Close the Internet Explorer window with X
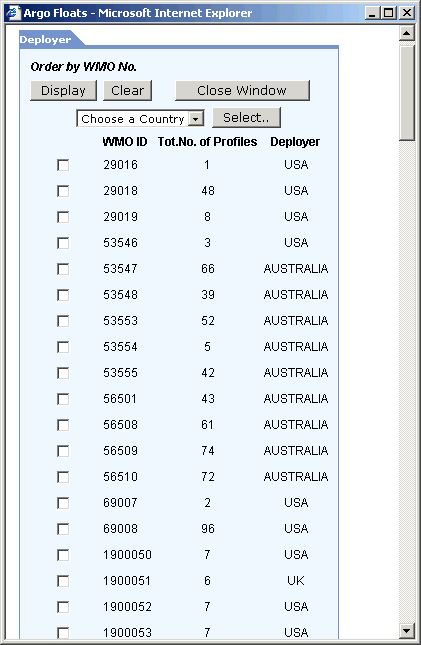 pyautogui.click(x=407, y=13)
